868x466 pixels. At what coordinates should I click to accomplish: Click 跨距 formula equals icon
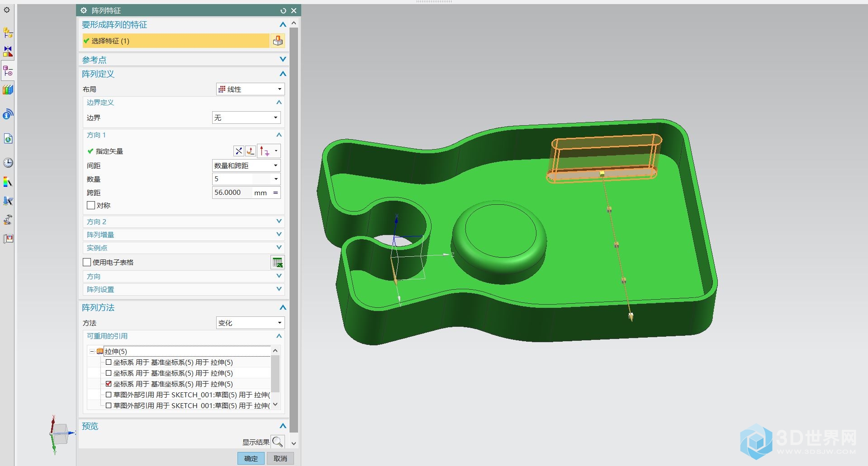275,193
